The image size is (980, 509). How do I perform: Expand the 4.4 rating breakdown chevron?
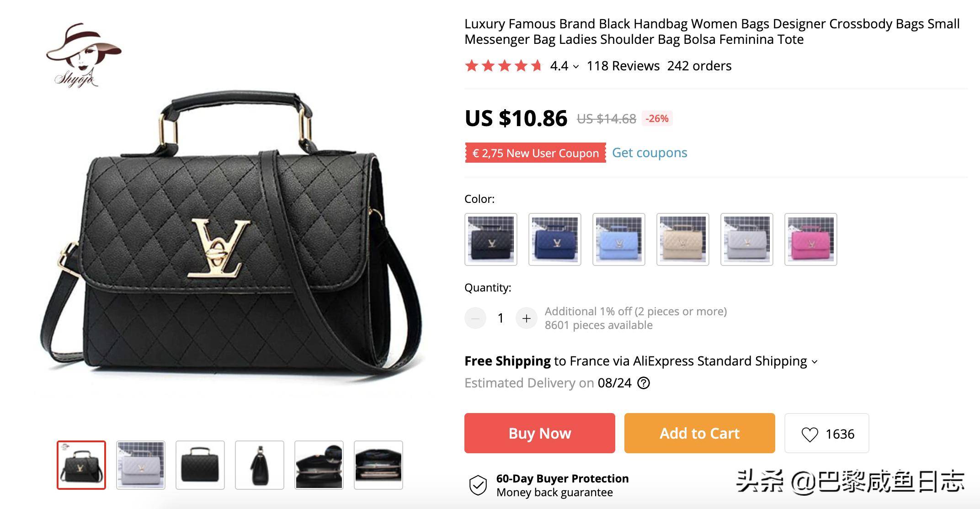(x=576, y=67)
